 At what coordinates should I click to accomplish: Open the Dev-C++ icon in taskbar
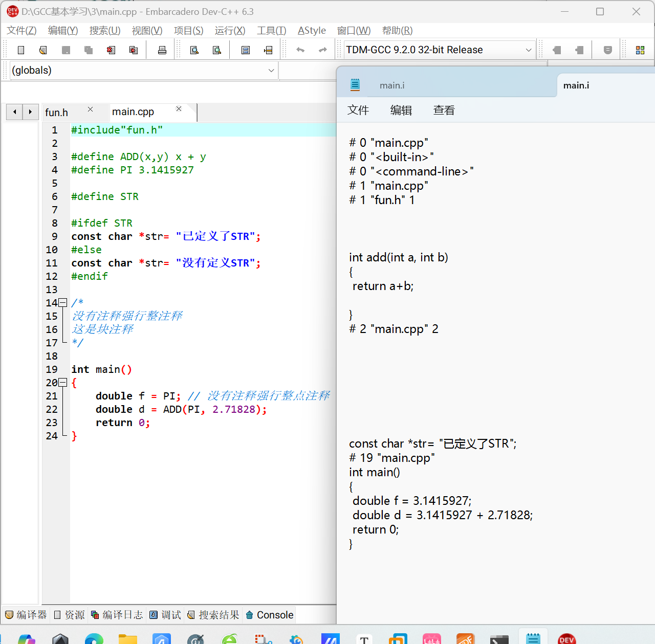pos(567,639)
